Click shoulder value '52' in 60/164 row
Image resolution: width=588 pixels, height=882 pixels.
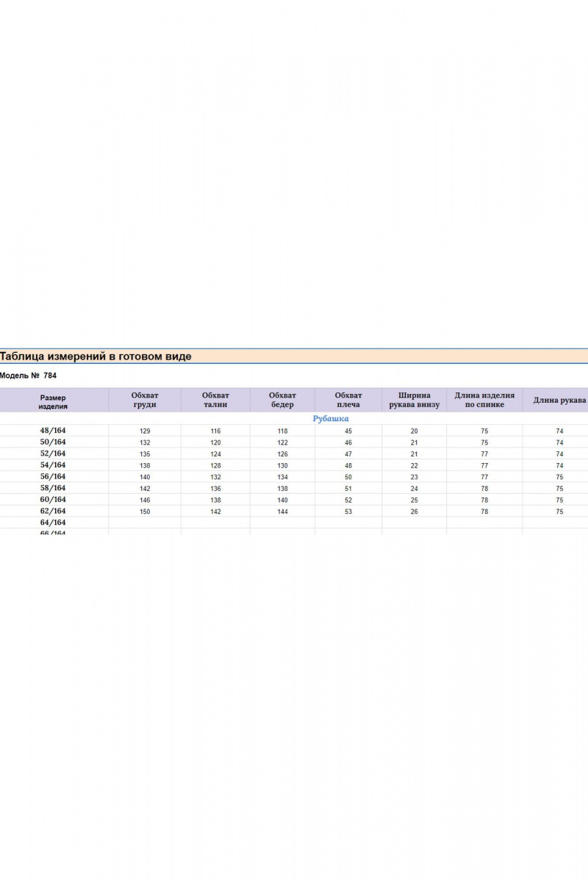coord(348,500)
